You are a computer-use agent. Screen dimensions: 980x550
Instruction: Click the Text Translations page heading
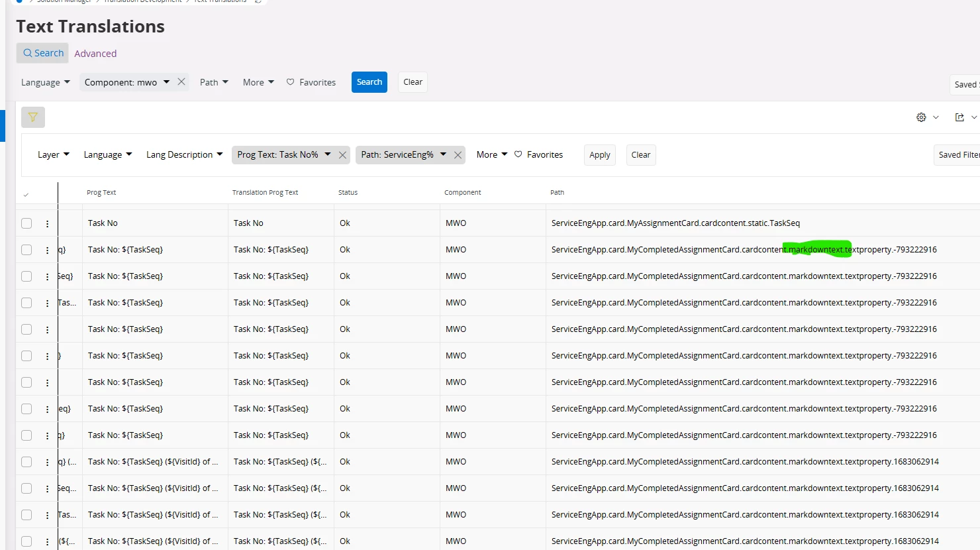point(91,27)
